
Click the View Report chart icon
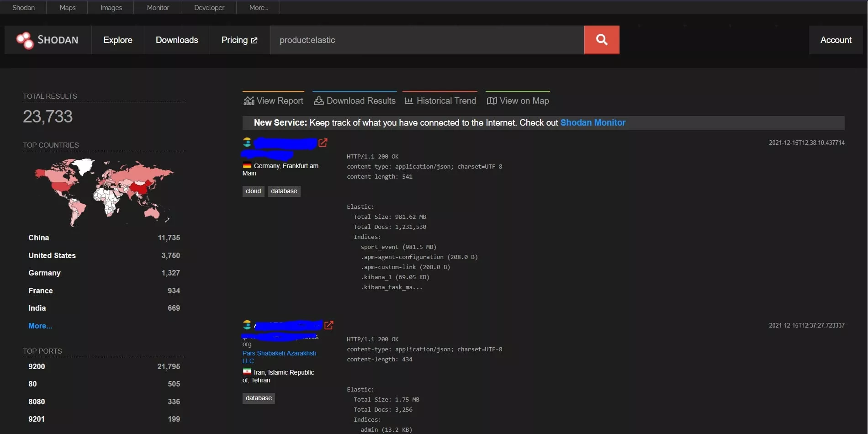(249, 101)
